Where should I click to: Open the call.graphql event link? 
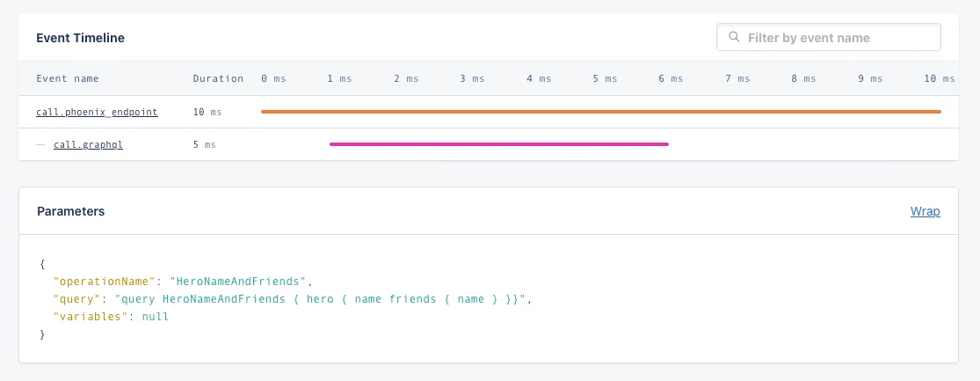point(88,144)
